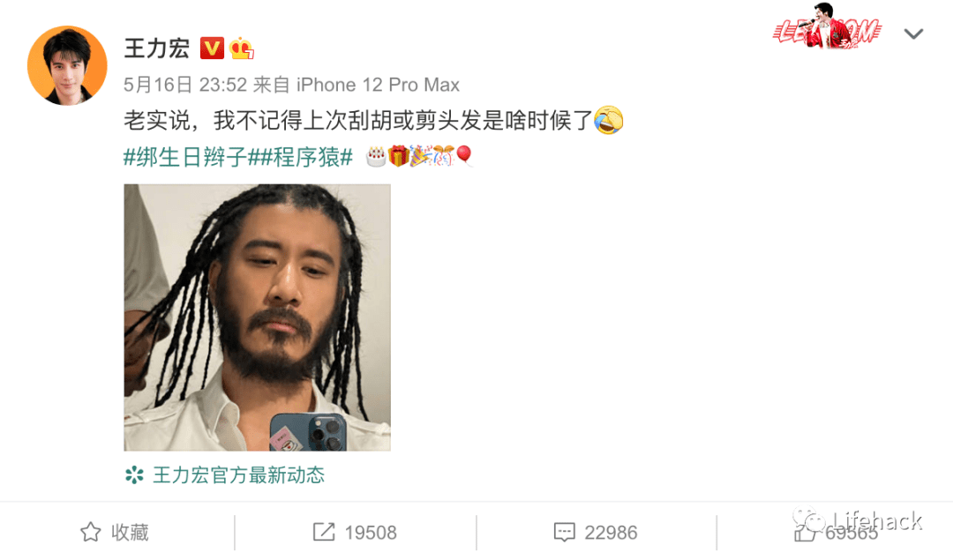This screenshot has height=560, width=953.
Task: Expand the post options chevron menu
Action: [x=913, y=34]
